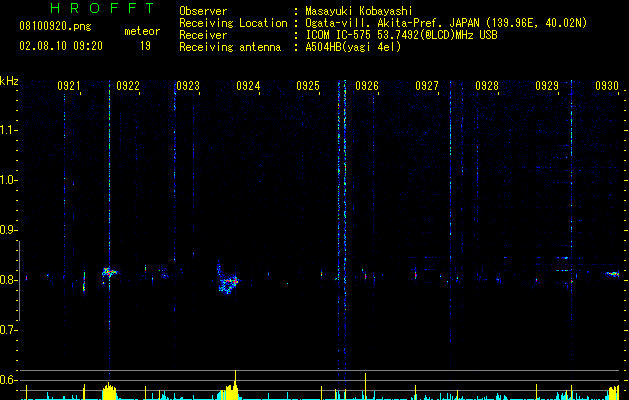The width and height of the screenshot is (629, 400).
Task: Click the 0927 time marker
Action: coord(427,86)
